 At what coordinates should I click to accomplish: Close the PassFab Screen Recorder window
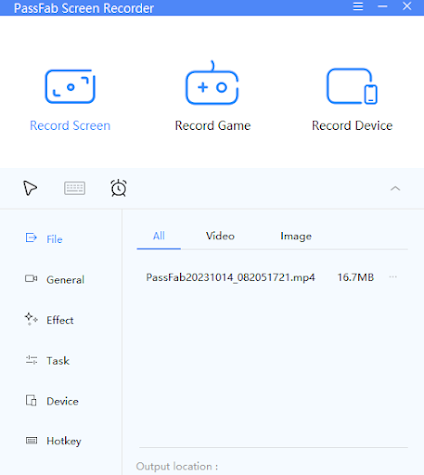(x=407, y=6)
